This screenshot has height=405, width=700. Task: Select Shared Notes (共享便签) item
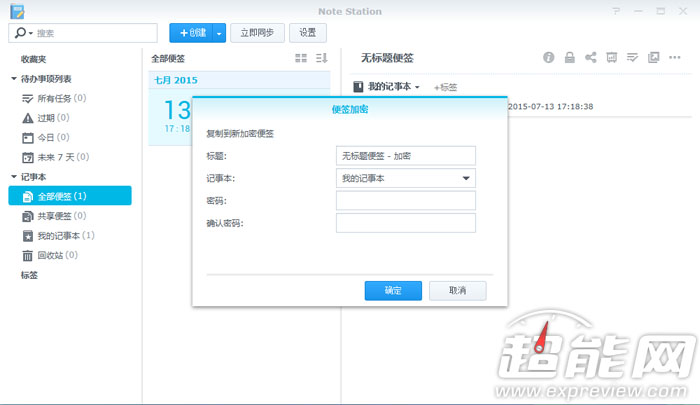(54, 216)
